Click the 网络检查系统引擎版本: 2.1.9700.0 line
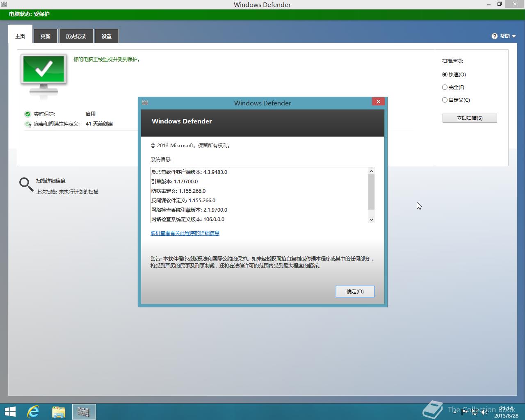This screenshot has width=525, height=420. (189, 210)
